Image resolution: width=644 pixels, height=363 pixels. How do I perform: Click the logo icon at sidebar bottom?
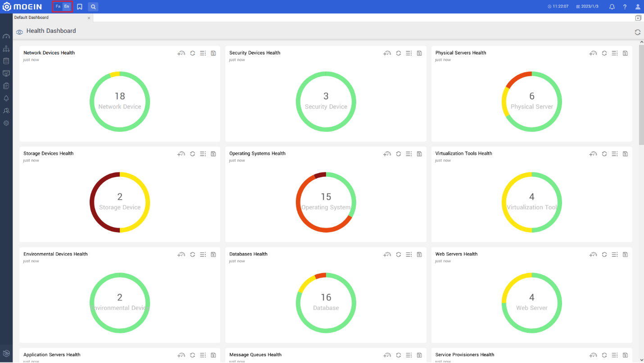(6, 354)
